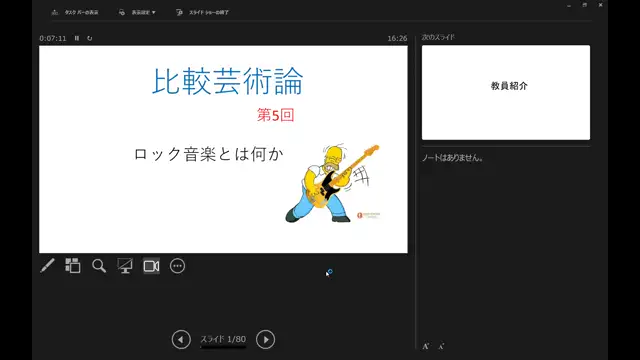Toggle black screen slideshow icon
This screenshot has height=360, width=640.
125,266
